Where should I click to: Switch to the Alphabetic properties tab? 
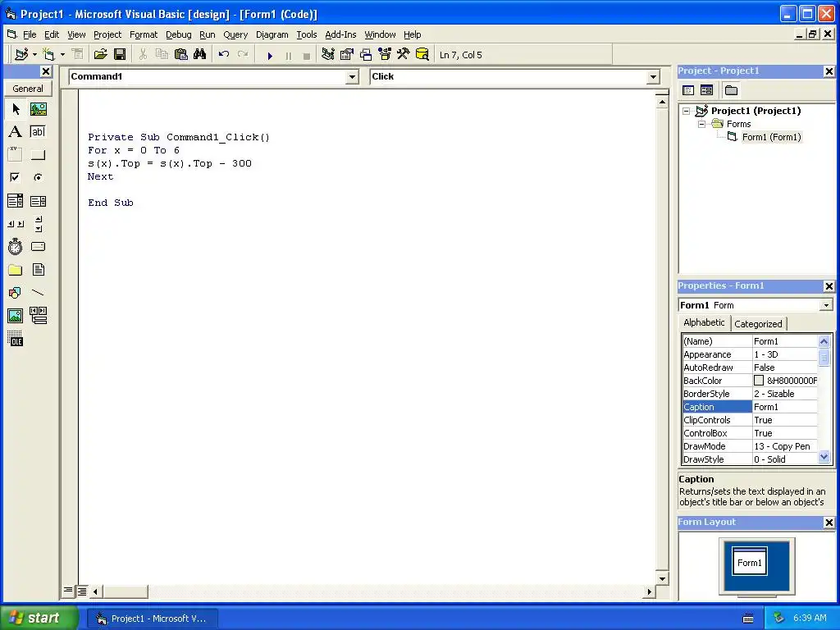pyautogui.click(x=703, y=322)
